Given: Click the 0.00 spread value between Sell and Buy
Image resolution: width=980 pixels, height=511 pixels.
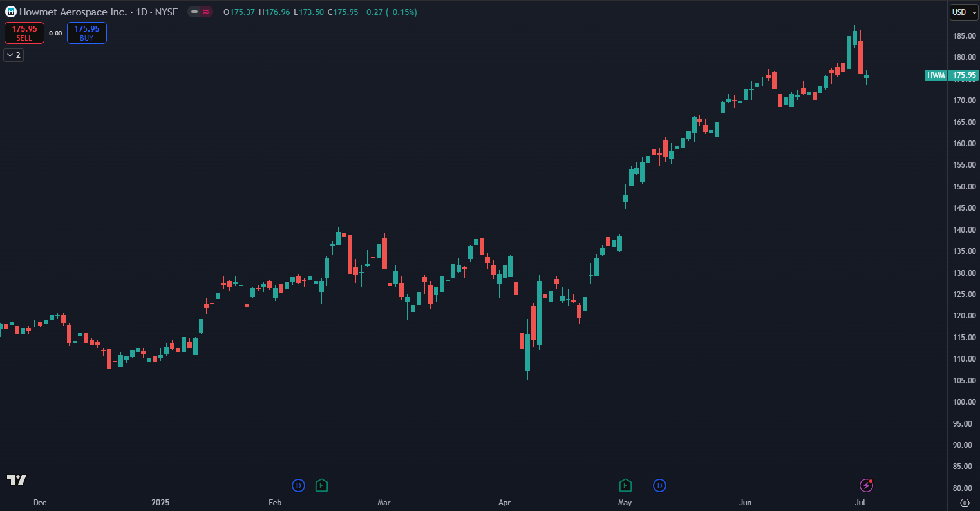Looking at the screenshot, I should point(55,33).
